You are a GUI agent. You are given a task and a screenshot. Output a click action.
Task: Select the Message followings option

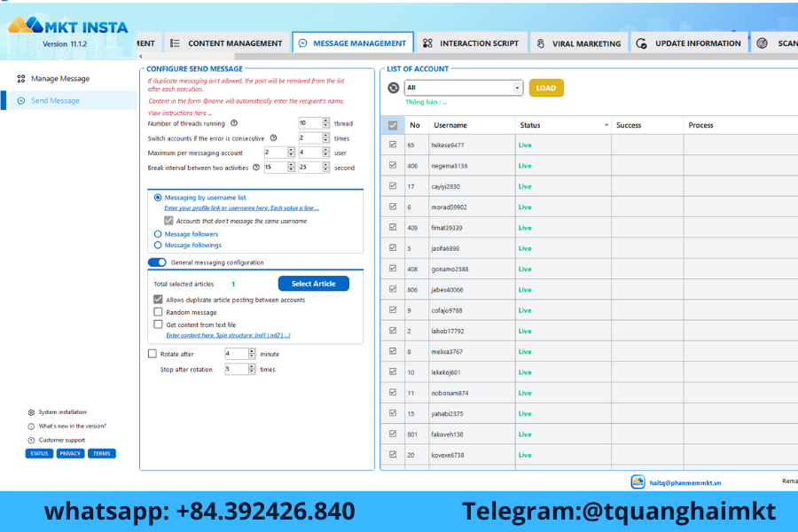point(158,246)
